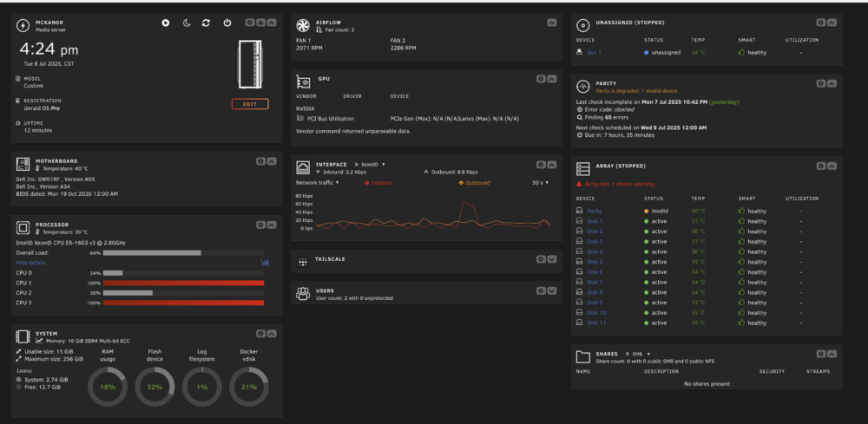The image size is (868, 424).
Task: Click the Parity heartbeat icon
Action: click(x=583, y=86)
